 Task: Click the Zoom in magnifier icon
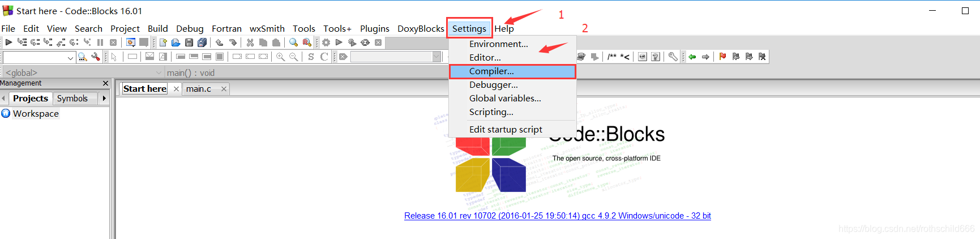(x=280, y=57)
